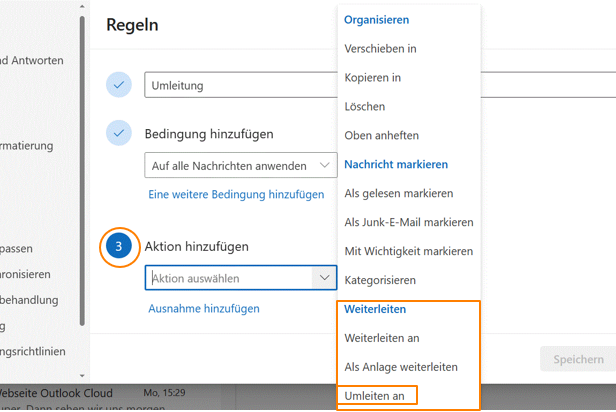Click the 'Regeln' page heading
This screenshot has width=616, height=412.
pos(132,25)
